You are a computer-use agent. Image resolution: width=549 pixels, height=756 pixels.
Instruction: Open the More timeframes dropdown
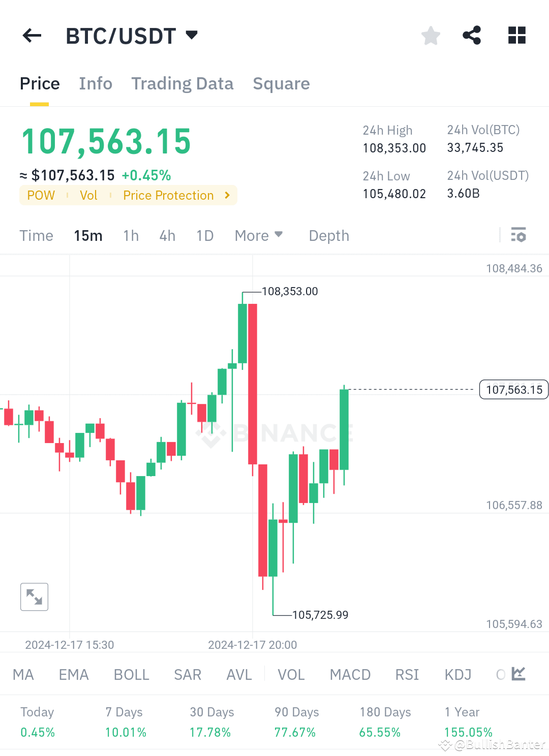click(258, 235)
